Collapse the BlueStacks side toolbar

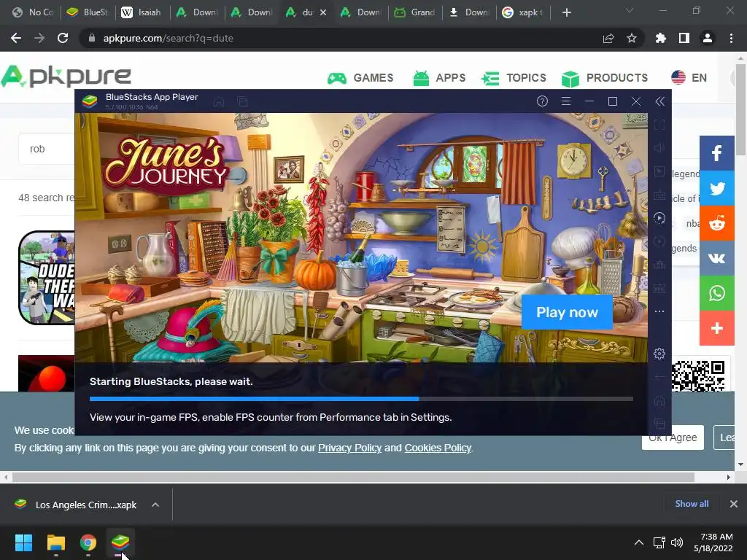point(659,101)
